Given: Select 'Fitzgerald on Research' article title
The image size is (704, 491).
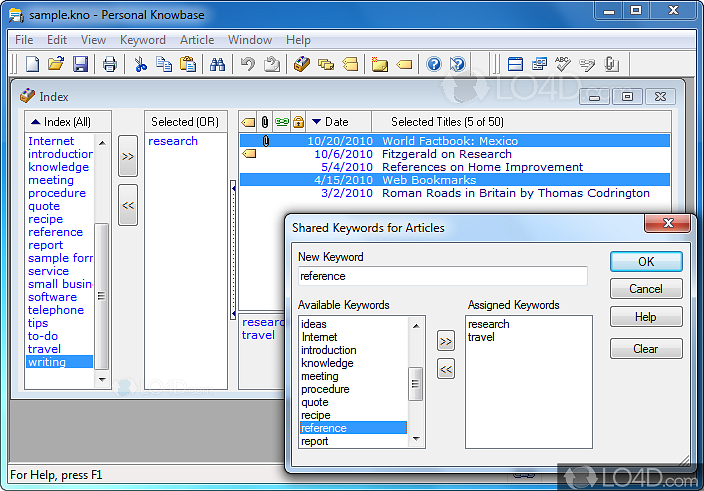Looking at the screenshot, I should pyautogui.click(x=446, y=154).
